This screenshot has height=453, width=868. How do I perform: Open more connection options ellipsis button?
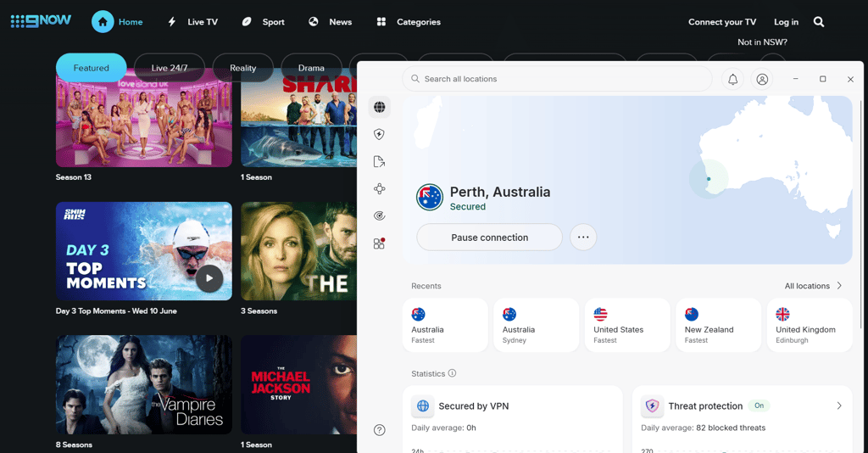pyautogui.click(x=583, y=237)
